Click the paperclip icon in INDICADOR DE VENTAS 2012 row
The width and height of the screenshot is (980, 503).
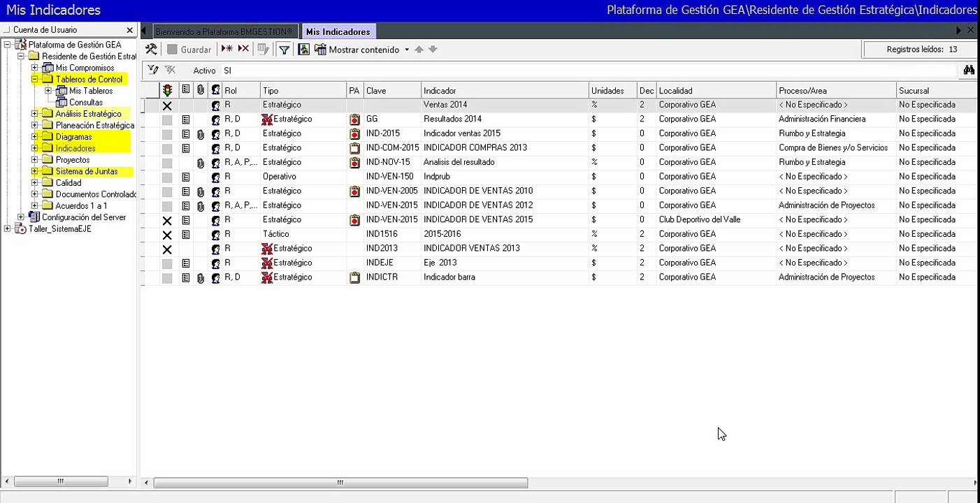pos(201,205)
